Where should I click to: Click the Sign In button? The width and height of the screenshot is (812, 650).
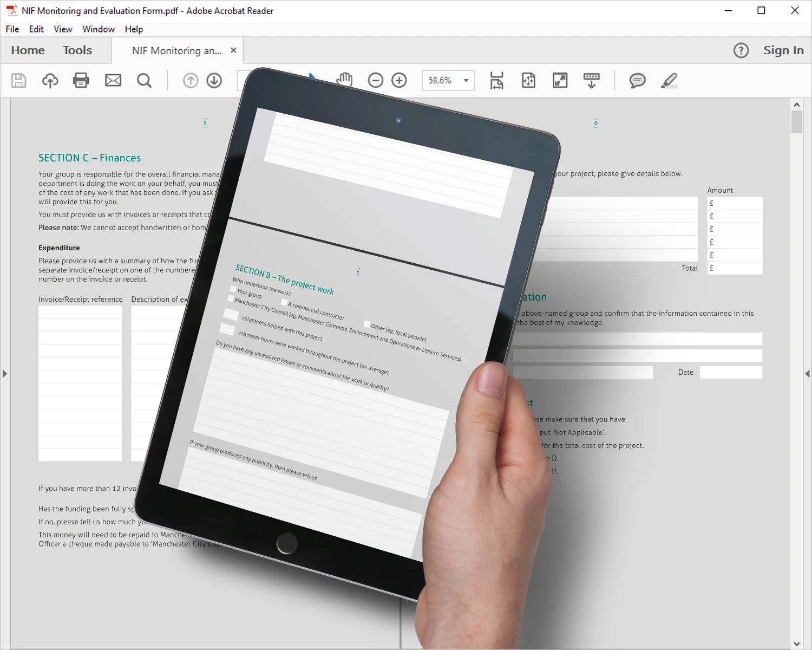click(x=783, y=50)
